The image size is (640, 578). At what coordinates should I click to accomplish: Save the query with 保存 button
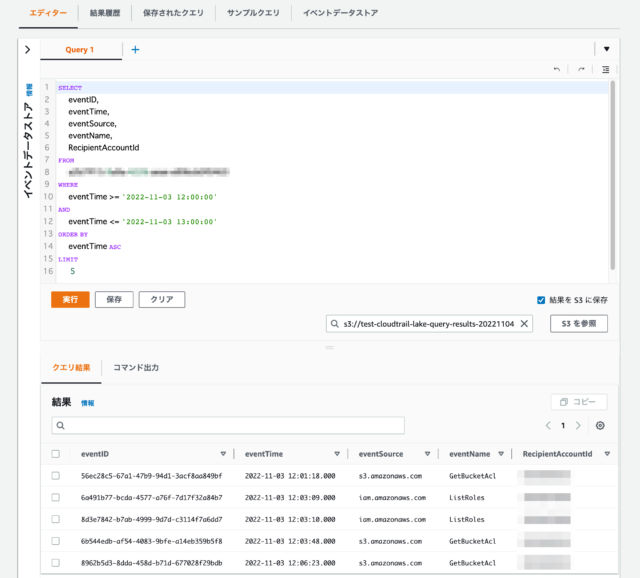pyautogui.click(x=114, y=300)
